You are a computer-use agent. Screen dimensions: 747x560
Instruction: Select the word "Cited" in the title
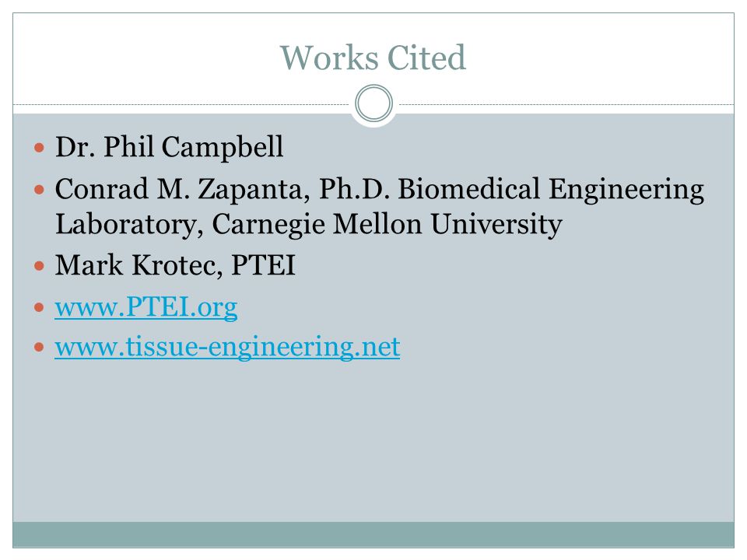(426, 58)
